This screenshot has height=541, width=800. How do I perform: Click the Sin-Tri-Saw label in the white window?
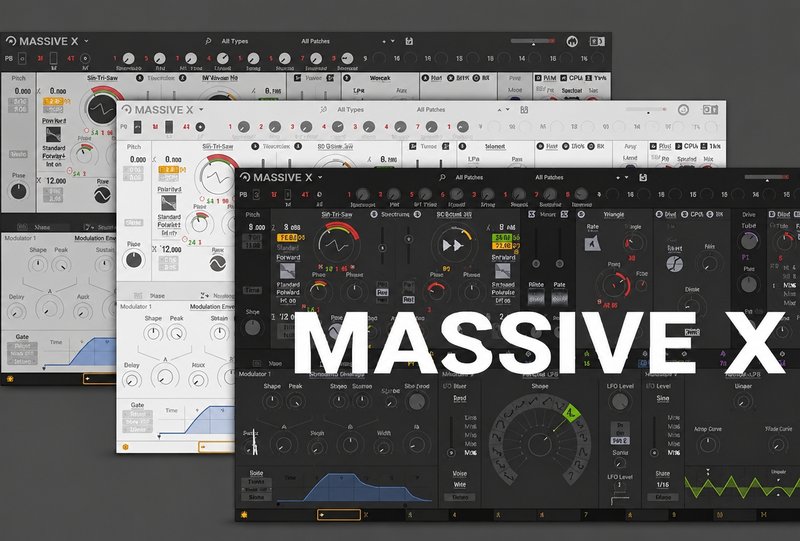pyautogui.click(x=217, y=146)
